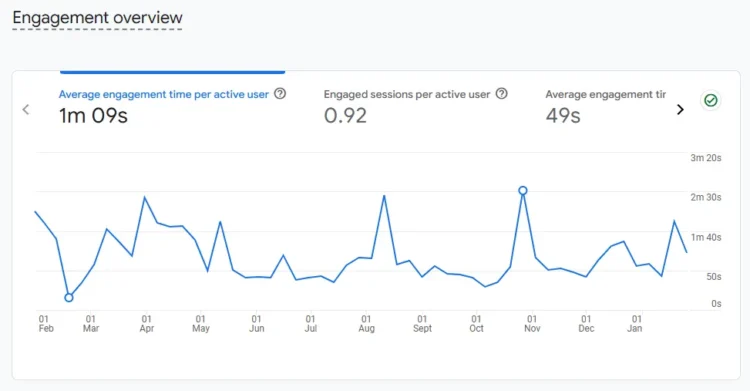Click the 0s y-axis label
The width and height of the screenshot is (750, 391).
[716, 304]
